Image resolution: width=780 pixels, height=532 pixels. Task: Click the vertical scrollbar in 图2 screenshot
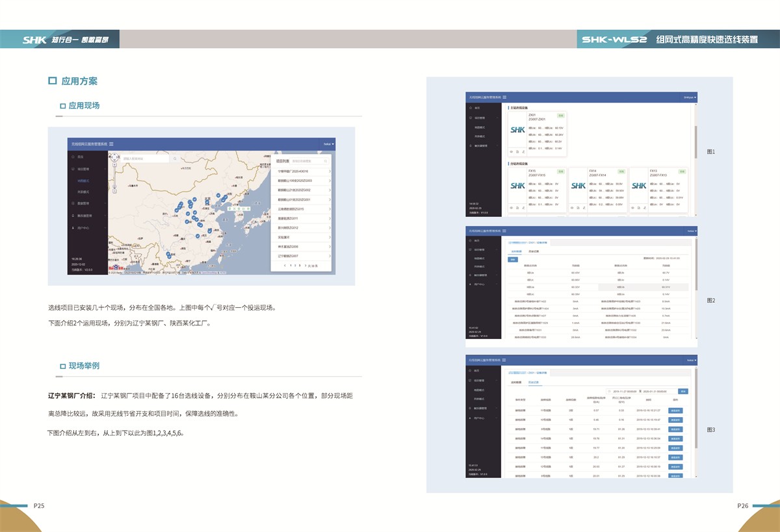tap(695, 263)
